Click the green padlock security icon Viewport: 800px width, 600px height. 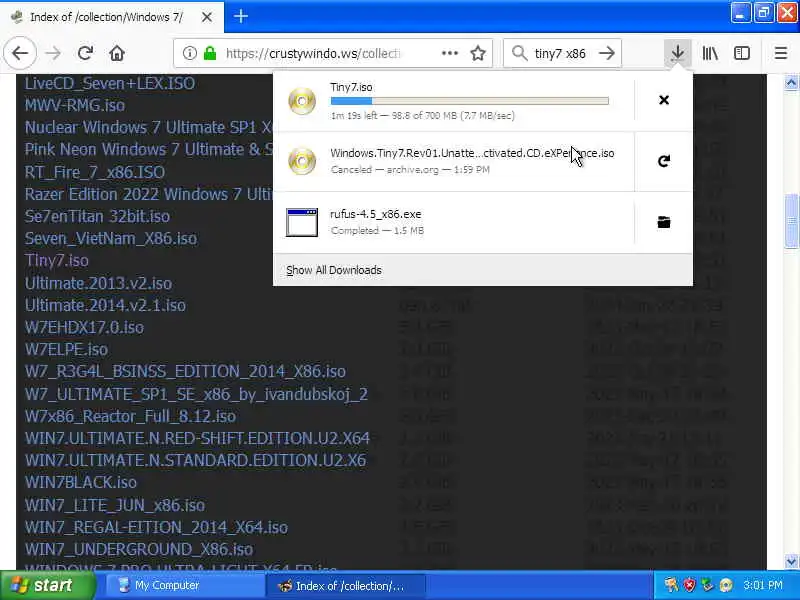210,53
